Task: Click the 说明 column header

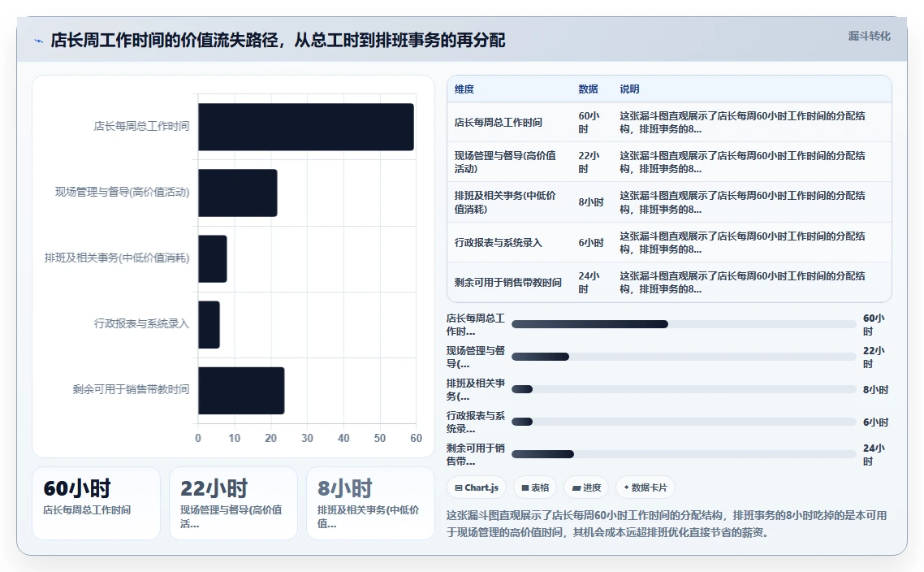Action: [629, 89]
